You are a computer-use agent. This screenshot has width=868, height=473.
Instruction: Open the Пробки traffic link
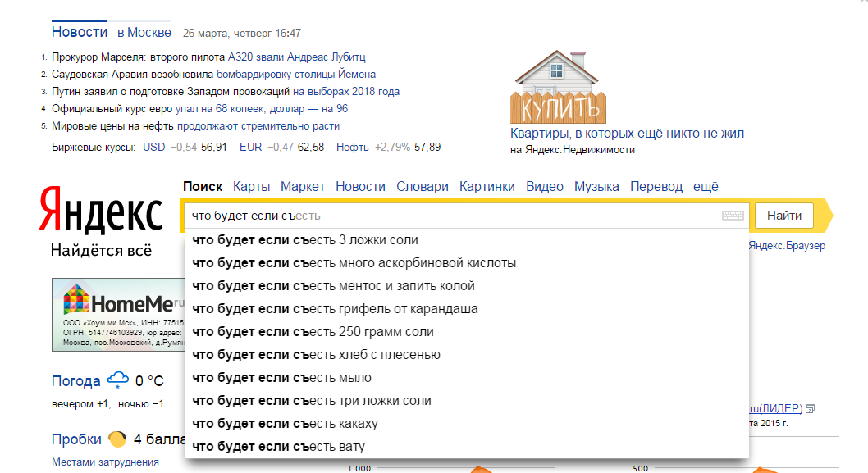point(76,439)
